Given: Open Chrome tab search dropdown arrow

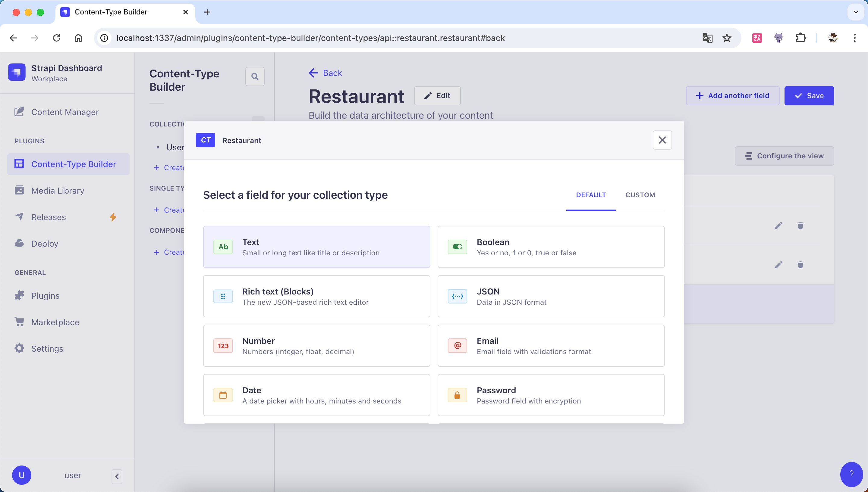Looking at the screenshot, I should pyautogui.click(x=855, y=12).
